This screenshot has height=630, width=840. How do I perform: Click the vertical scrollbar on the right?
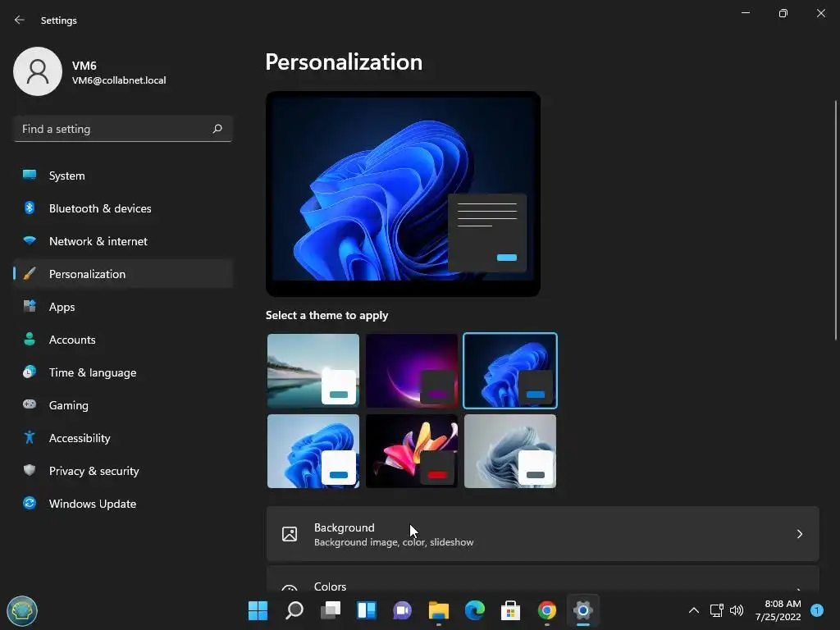point(836,220)
